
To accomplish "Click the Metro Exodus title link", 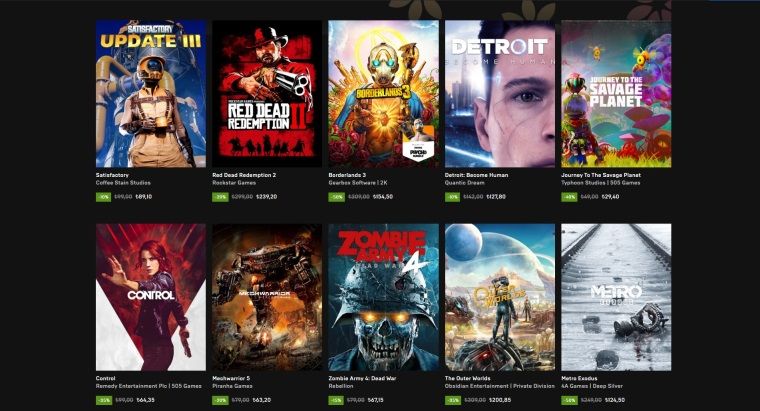I will pos(579,378).
